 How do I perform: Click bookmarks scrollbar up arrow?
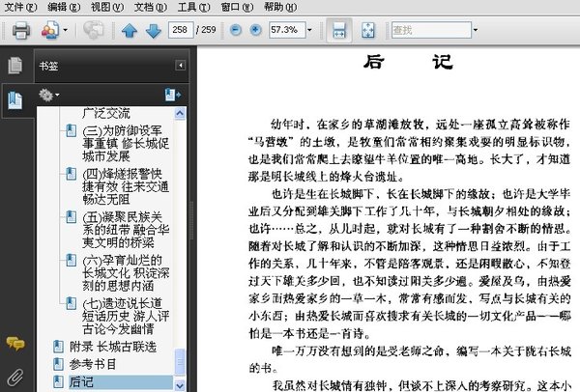click(180, 113)
